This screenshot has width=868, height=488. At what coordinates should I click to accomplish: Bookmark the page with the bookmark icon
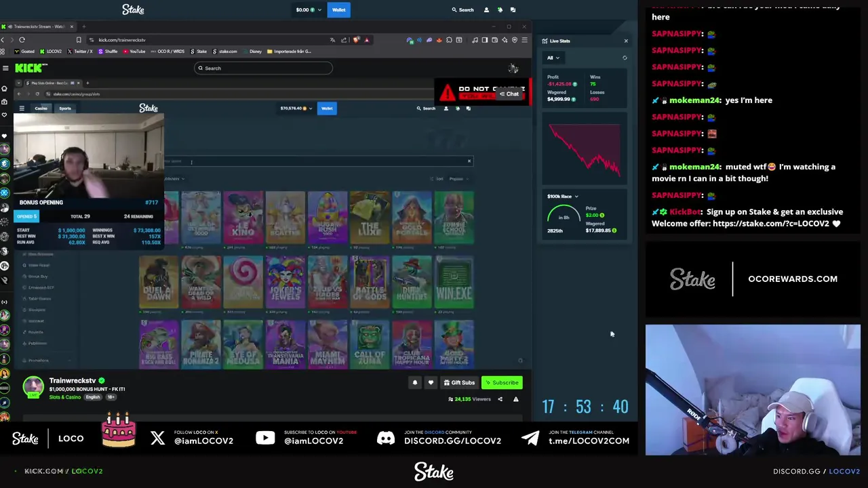pos(79,40)
